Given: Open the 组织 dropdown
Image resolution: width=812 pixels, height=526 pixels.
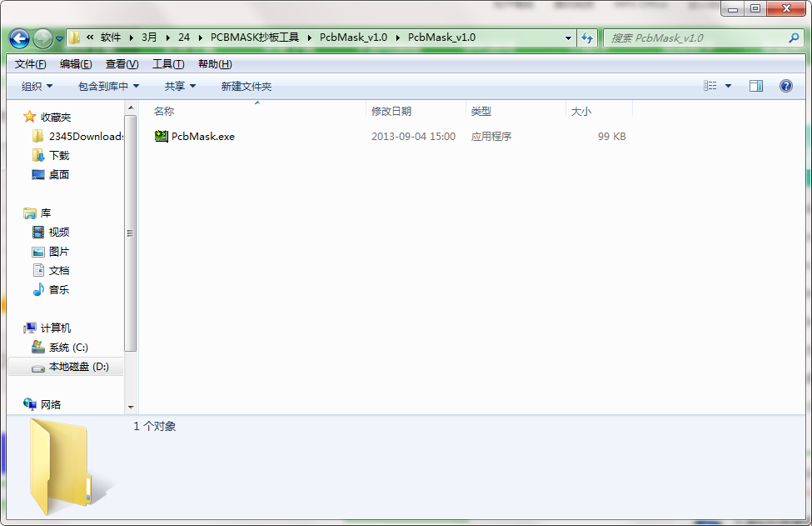Looking at the screenshot, I should 37,86.
